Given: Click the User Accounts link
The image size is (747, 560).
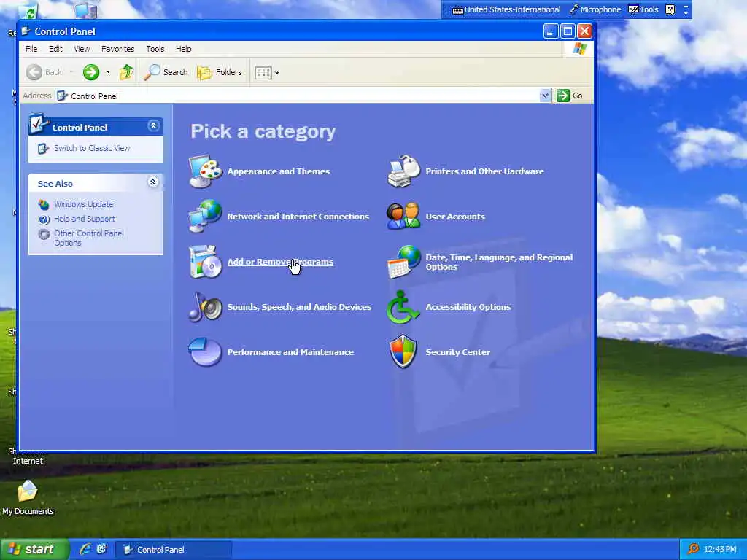Looking at the screenshot, I should tap(455, 217).
